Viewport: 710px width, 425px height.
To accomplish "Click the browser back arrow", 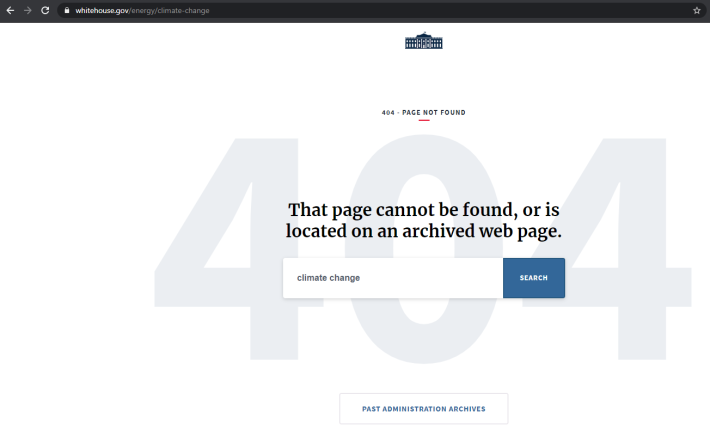I will tap(10, 10).
